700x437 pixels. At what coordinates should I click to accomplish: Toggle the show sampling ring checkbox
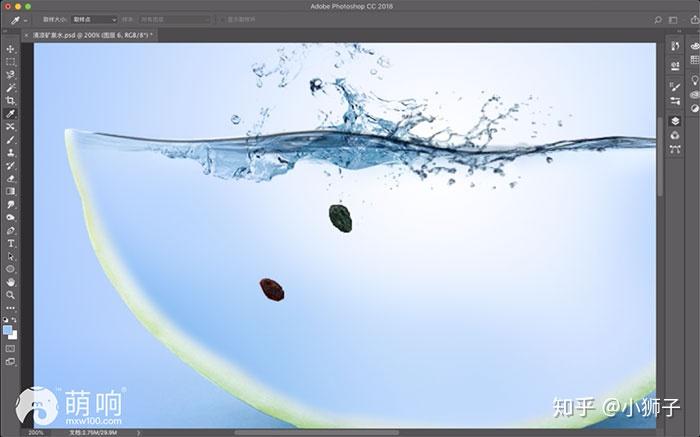coord(221,20)
